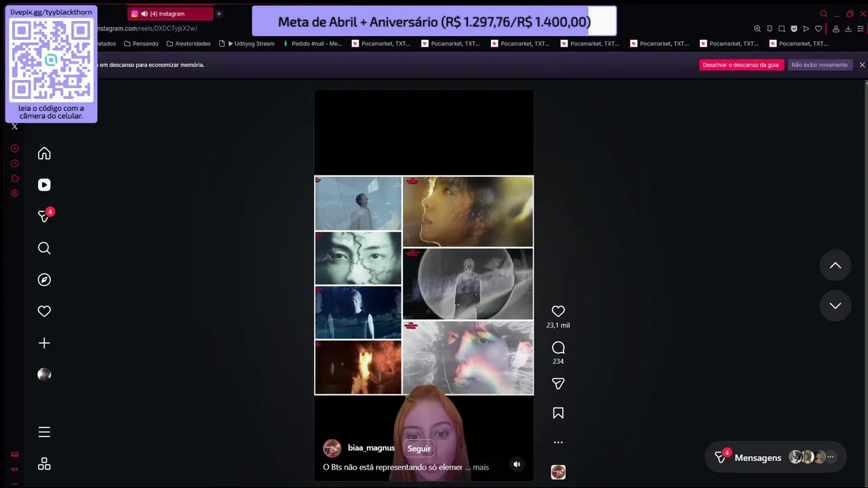Screen dimensions: 868x488
Task: Open the Meta apps grid icon
Action: coord(44,464)
